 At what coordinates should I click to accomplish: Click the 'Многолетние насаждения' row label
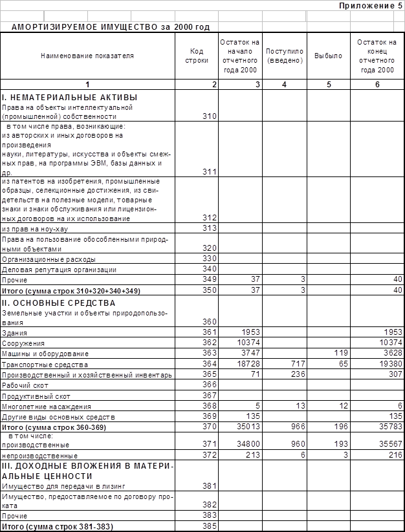46,407
